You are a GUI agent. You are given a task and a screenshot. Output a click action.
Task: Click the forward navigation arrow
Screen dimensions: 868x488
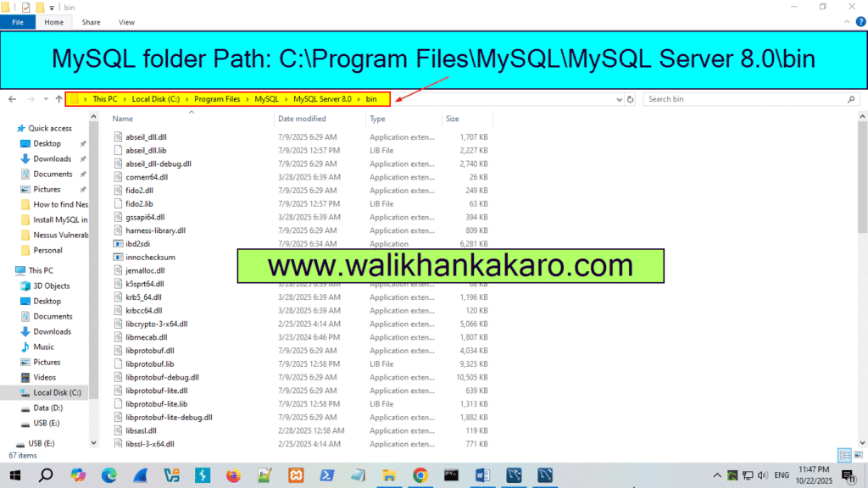31,99
